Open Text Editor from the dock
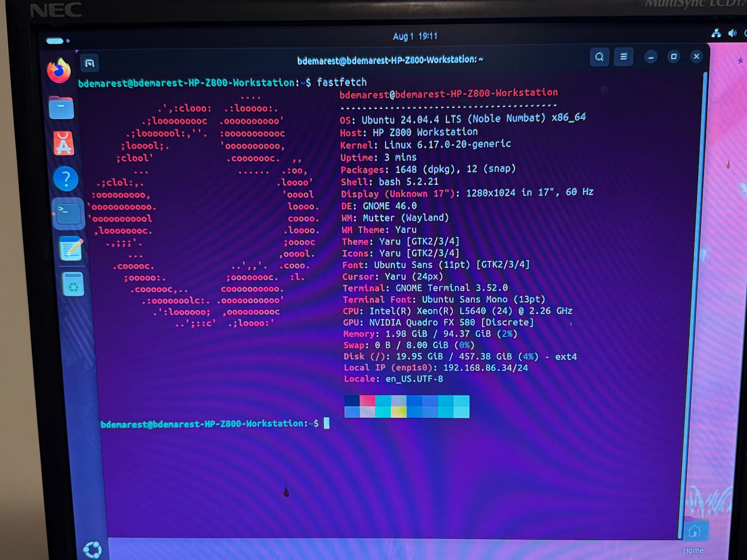 point(71,248)
